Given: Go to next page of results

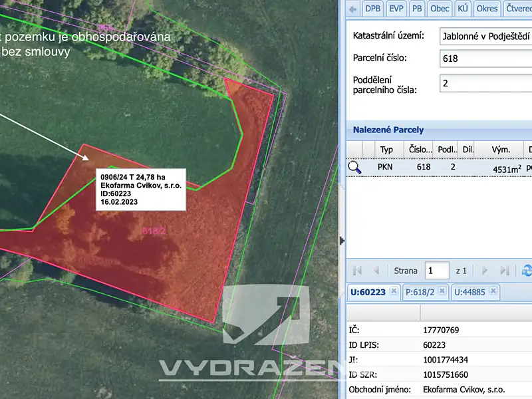Looking at the screenshot, I should (x=485, y=271).
